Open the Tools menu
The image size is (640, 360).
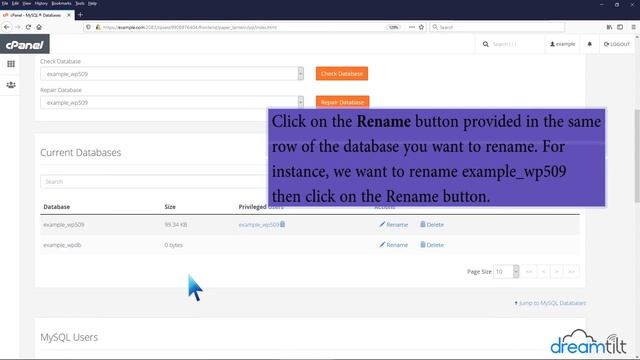point(80,3)
